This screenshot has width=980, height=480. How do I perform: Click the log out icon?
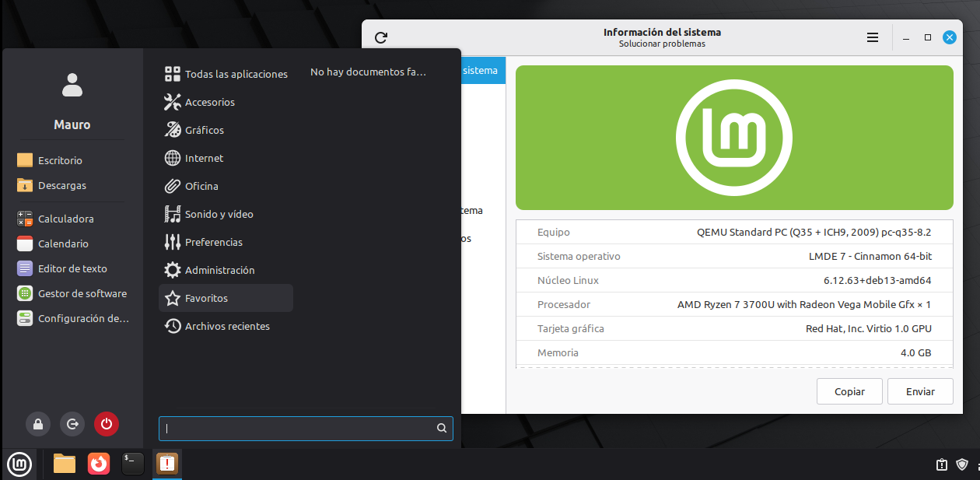(x=72, y=424)
